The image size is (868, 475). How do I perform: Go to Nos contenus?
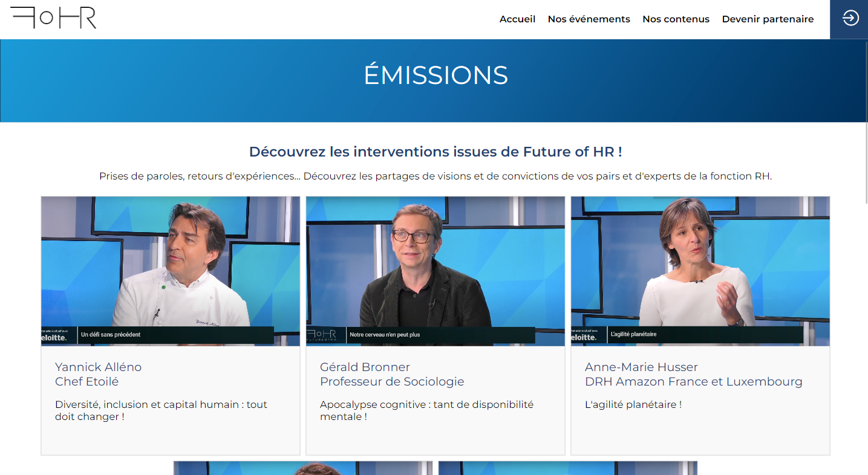coord(676,19)
